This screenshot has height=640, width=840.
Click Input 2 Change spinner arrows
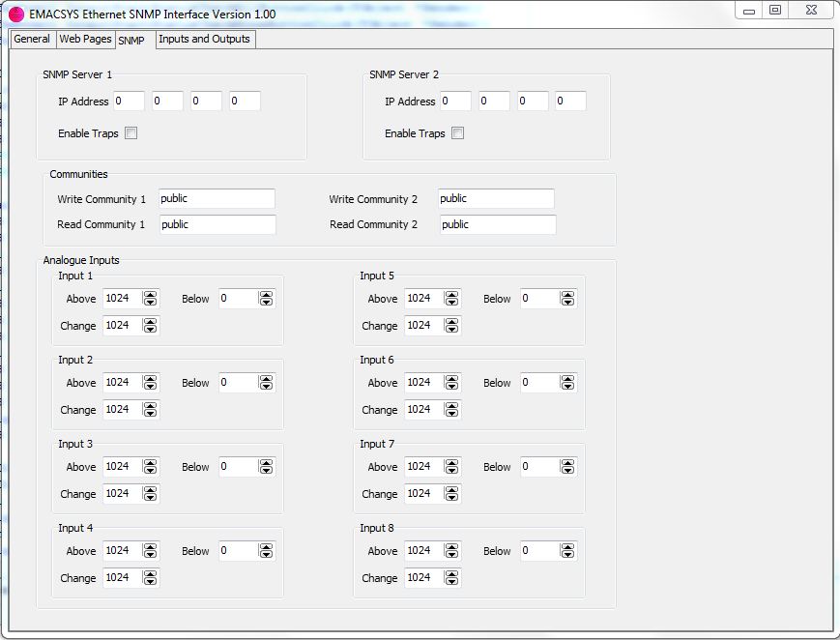(x=150, y=410)
